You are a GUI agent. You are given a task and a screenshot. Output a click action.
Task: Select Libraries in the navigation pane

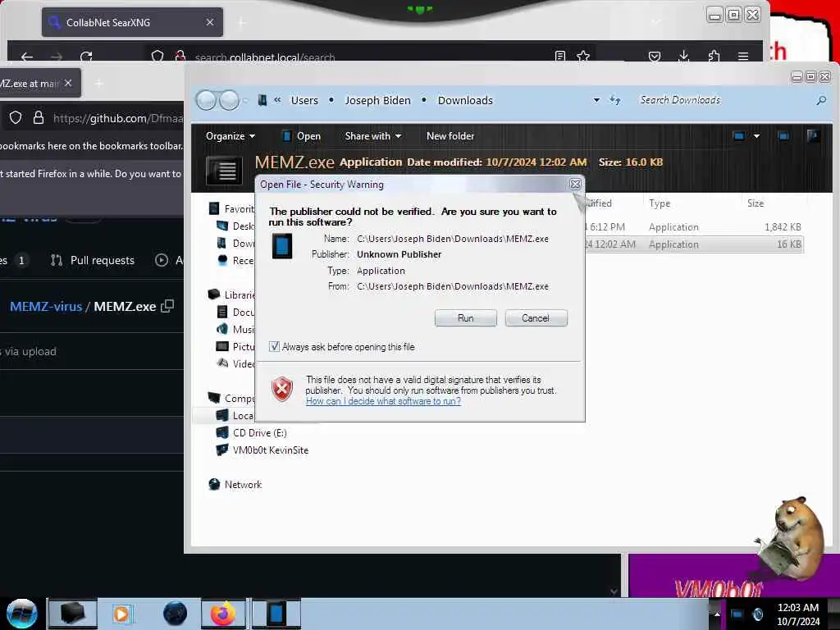pyautogui.click(x=231, y=294)
